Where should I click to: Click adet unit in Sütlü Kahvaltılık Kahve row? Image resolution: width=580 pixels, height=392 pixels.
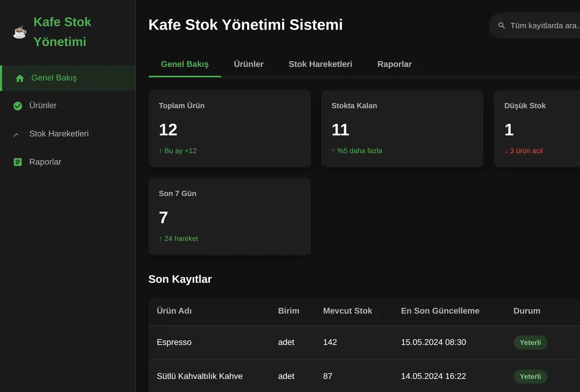[286, 376]
